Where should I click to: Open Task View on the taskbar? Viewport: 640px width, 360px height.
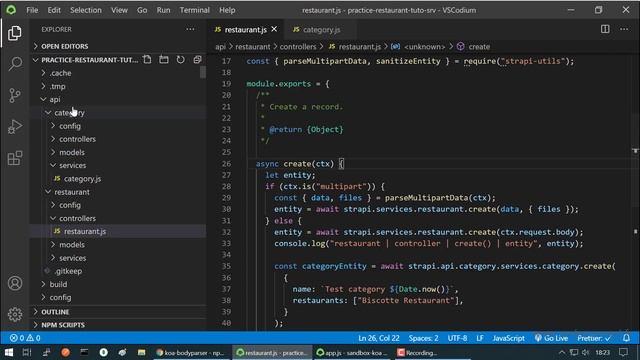tap(27, 352)
